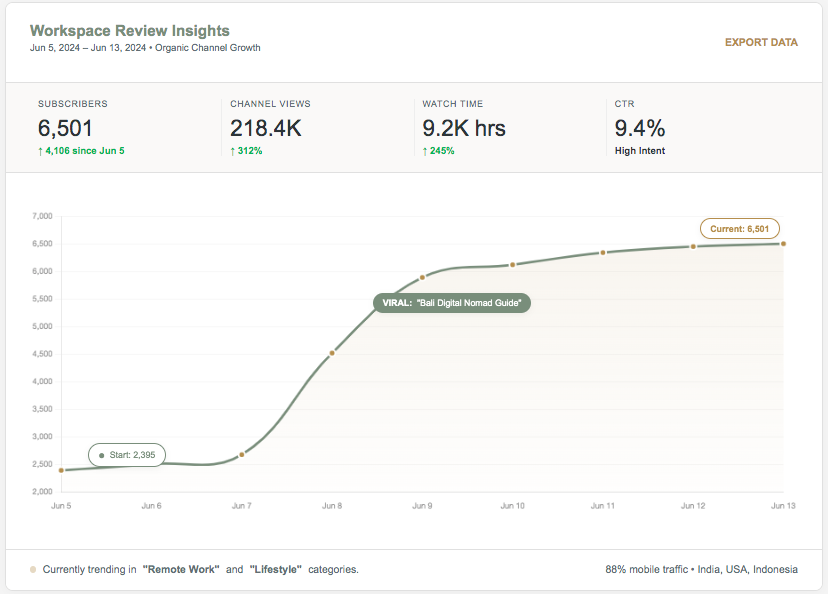
Task: Click the 'Current: 6,501' chart callout
Action: (739, 229)
